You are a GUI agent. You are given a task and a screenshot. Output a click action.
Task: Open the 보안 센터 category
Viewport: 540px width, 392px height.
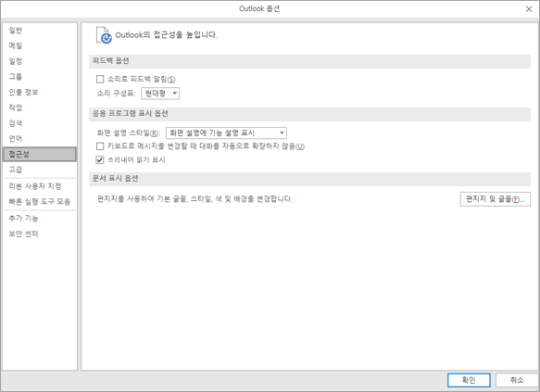(x=39, y=234)
